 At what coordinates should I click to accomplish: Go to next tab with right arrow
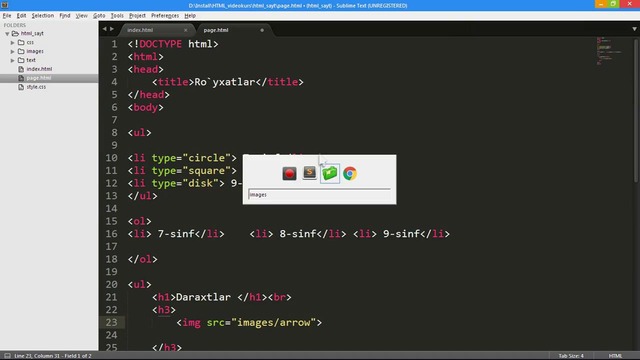(112, 29)
